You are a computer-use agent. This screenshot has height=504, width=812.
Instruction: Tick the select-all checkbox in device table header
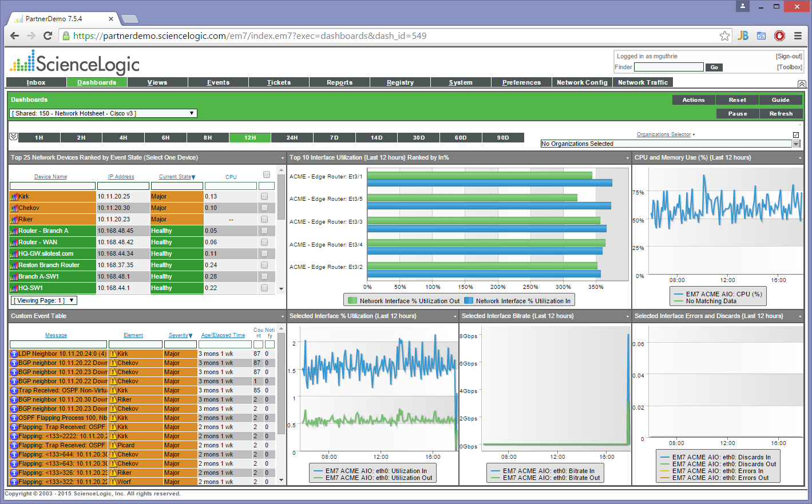click(x=267, y=174)
